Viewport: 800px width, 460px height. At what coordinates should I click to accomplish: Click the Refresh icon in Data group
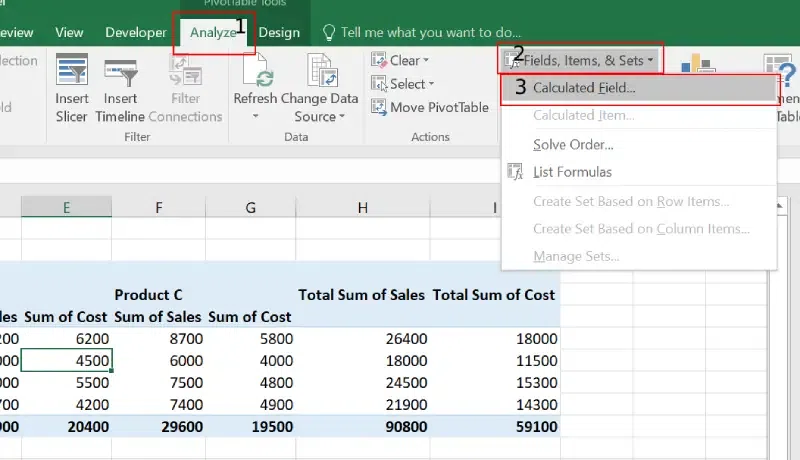point(255,72)
